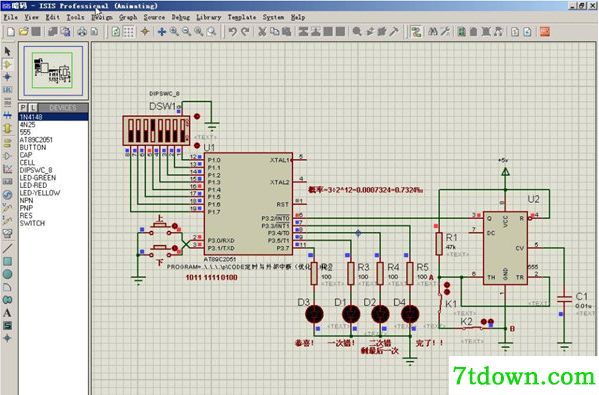Image resolution: width=599 pixels, height=395 pixels.
Task: Copy to clipboard with the copy icon
Action: [274, 32]
